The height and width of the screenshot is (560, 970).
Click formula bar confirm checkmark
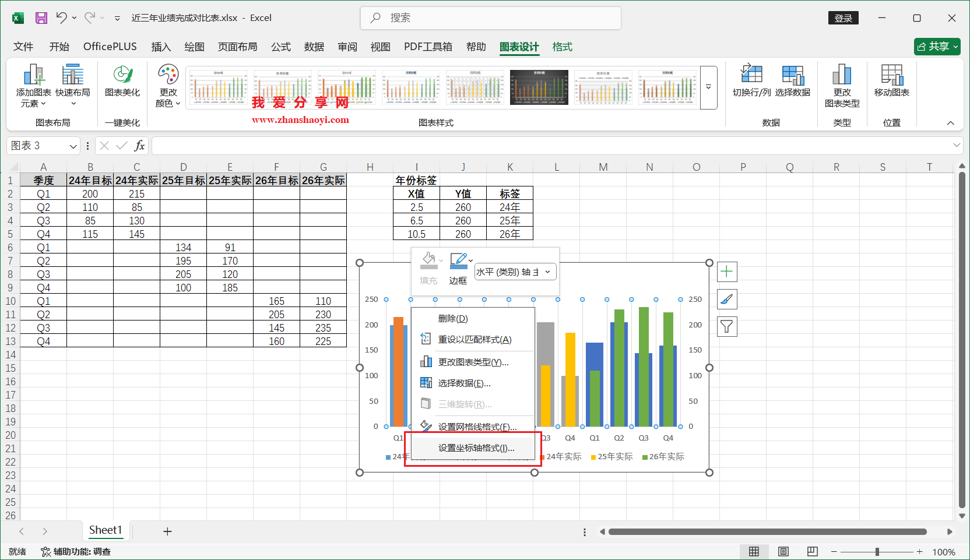point(122,146)
